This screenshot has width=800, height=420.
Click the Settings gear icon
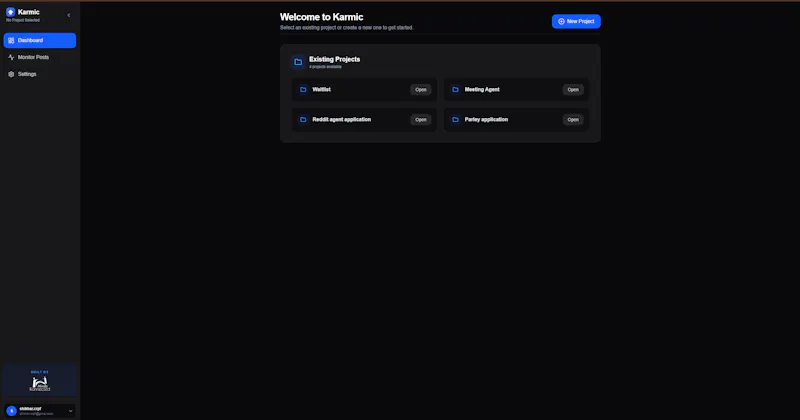[x=11, y=74]
